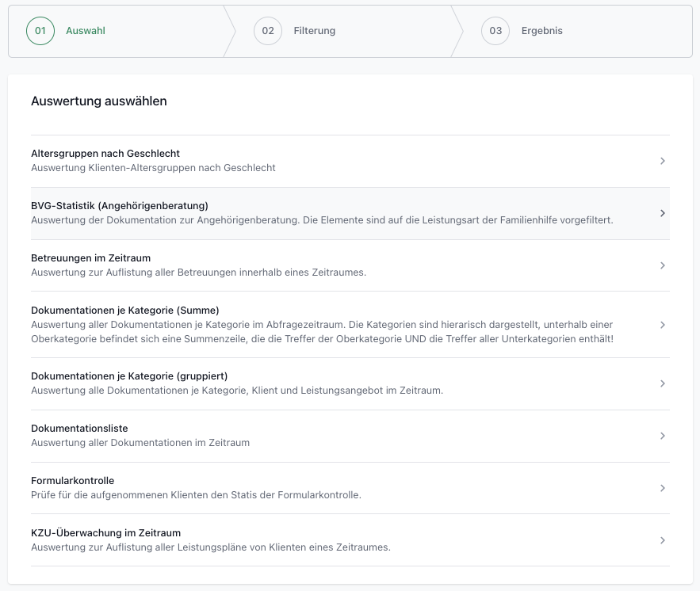700x591 pixels.
Task: Click the 02 step number circle
Action: click(x=268, y=31)
